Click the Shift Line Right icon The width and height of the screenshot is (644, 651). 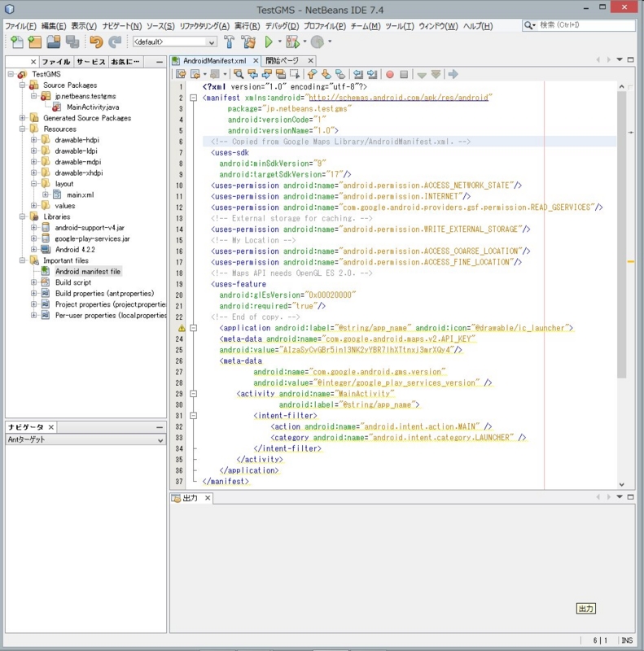click(x=372, y=74)
